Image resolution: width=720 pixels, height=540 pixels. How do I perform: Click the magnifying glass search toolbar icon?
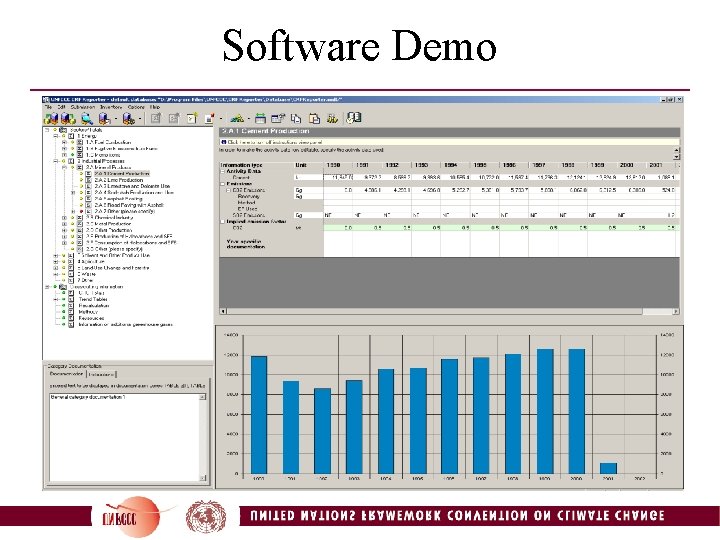(x=87, y=119)
